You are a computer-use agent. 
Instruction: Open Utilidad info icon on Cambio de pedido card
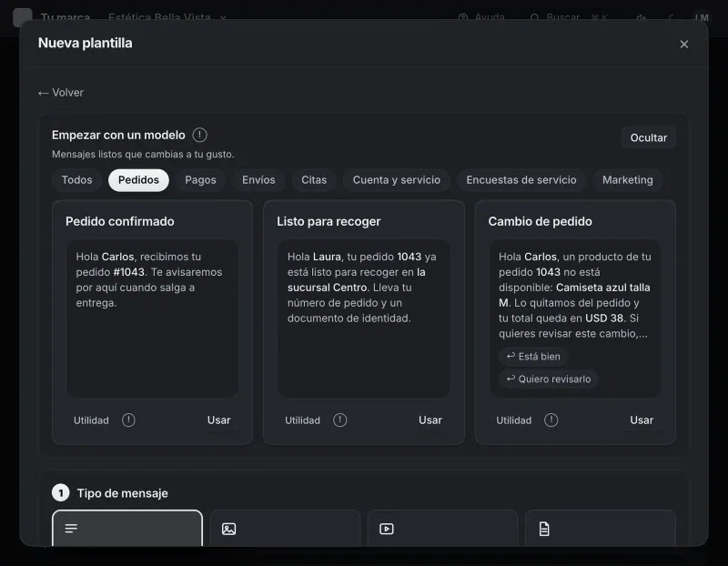pyautogui.click(x=551, y=420)
